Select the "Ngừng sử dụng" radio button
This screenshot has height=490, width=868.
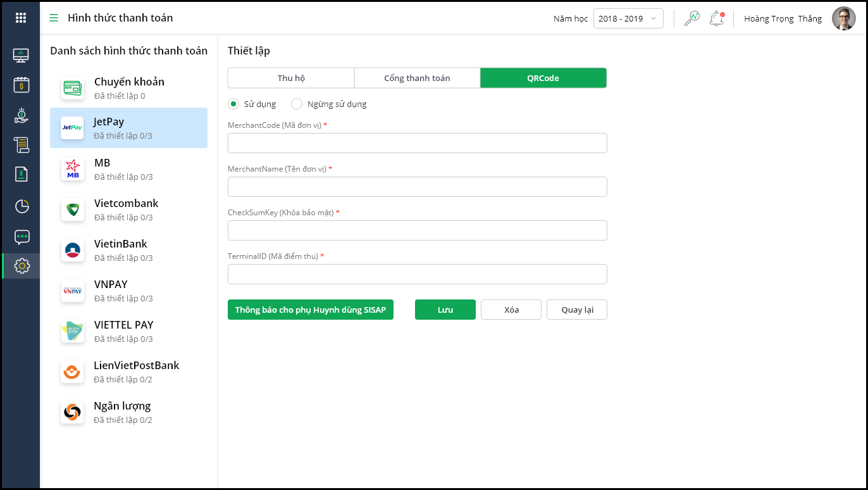tap(297, 104)
